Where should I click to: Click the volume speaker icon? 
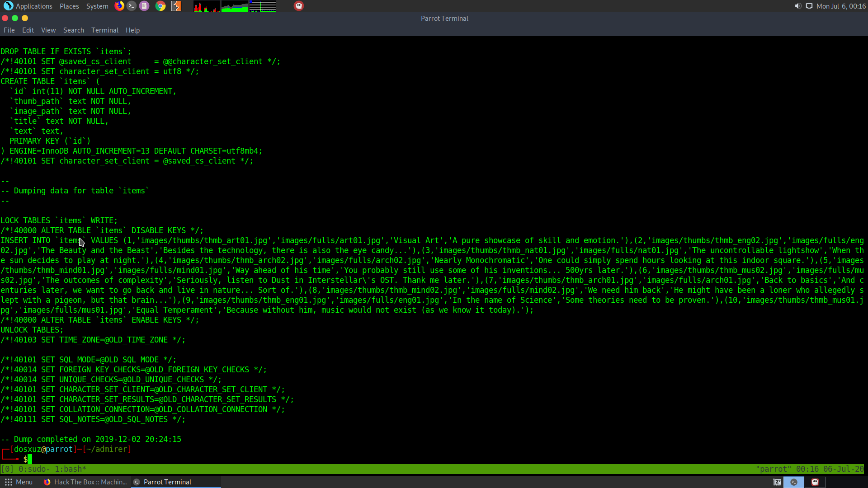click(x=798, y=6)
